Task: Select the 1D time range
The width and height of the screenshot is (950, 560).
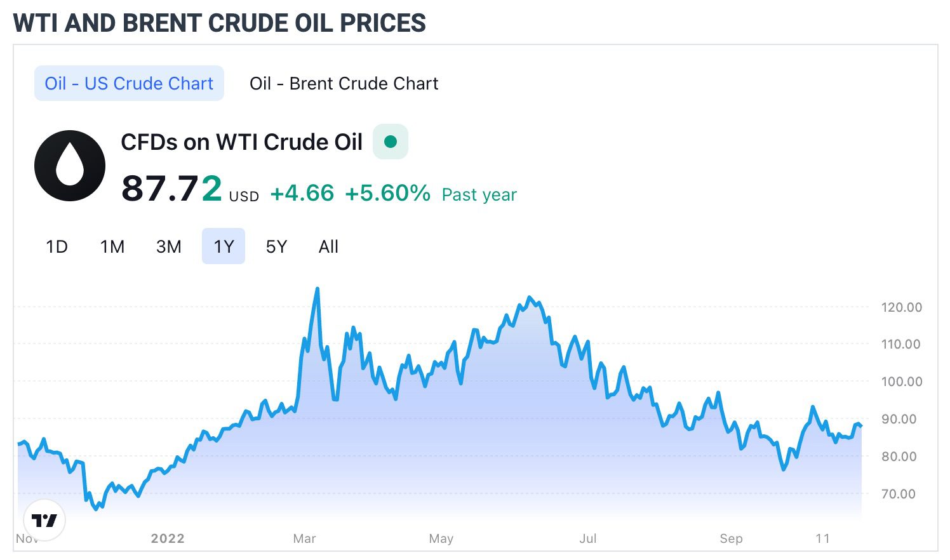Action: click(x=57, y=246)
